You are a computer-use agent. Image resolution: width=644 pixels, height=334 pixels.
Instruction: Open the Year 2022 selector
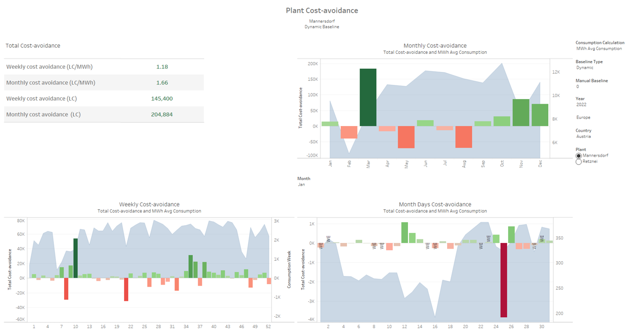click(x=581, y=105)
